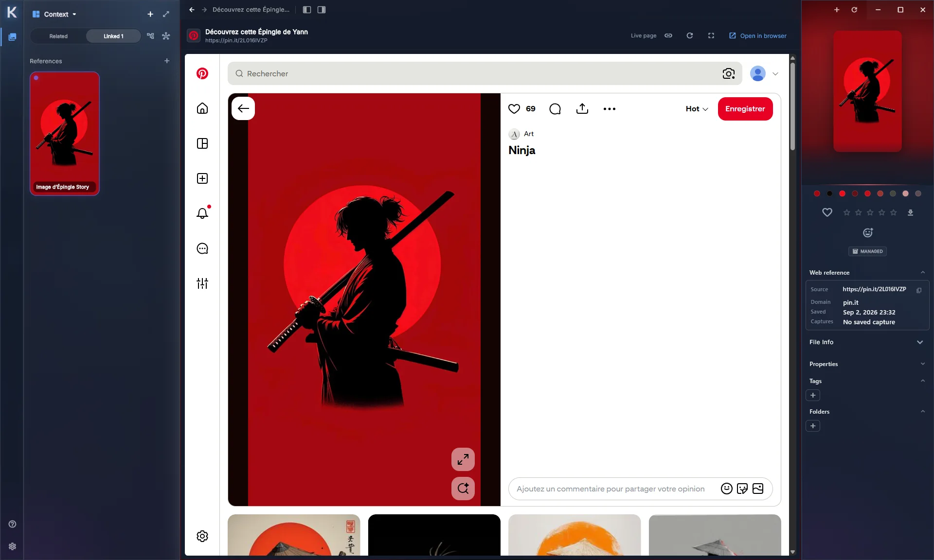
Task: Copy the source URL
Action: pyautogui.click(x=919, y=290)
